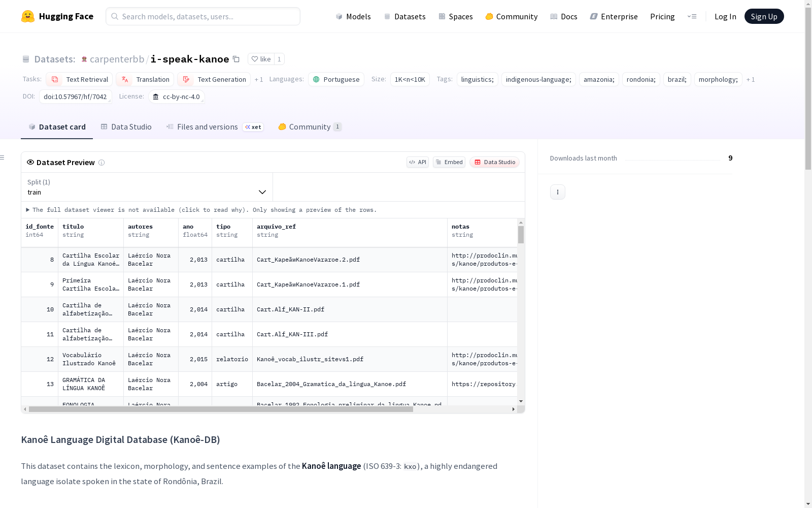Like the i-speak-kanoe dataset
The width and height of the screenshot is (812, 508).
(261, 59)
